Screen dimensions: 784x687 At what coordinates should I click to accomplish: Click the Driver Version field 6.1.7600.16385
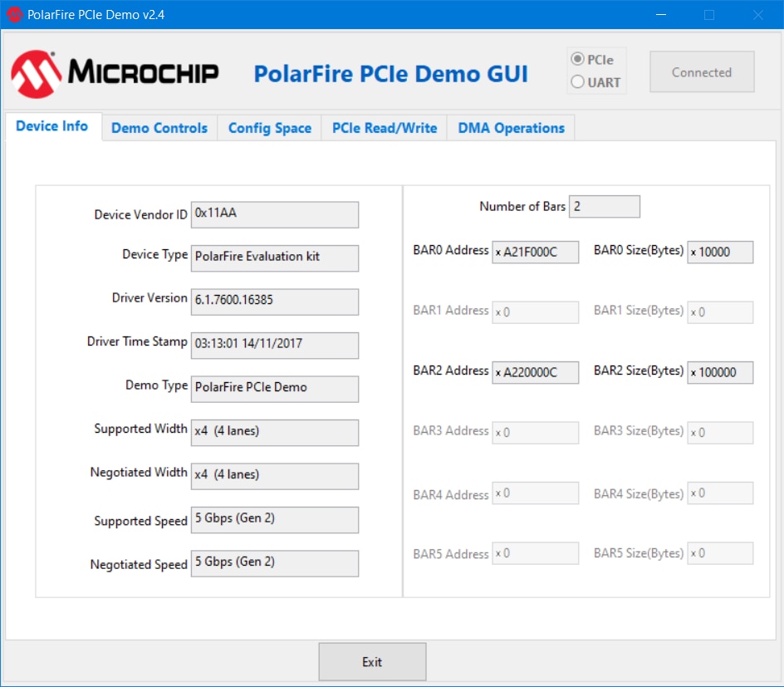tap(275, 302)
